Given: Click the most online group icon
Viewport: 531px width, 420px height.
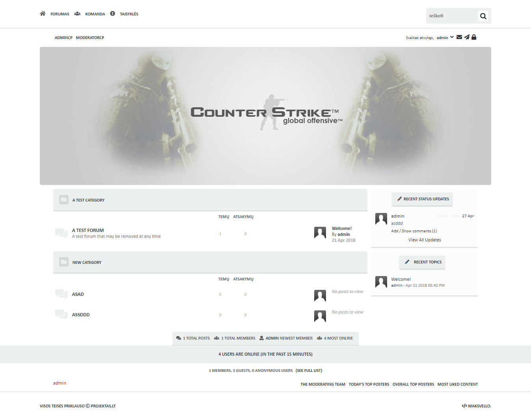Looking at the screenshot, I should 319,338.
